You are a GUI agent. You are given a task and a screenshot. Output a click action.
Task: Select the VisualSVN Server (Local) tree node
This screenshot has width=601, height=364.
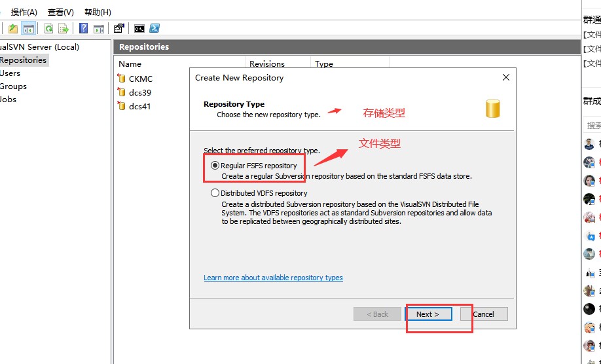39,46
